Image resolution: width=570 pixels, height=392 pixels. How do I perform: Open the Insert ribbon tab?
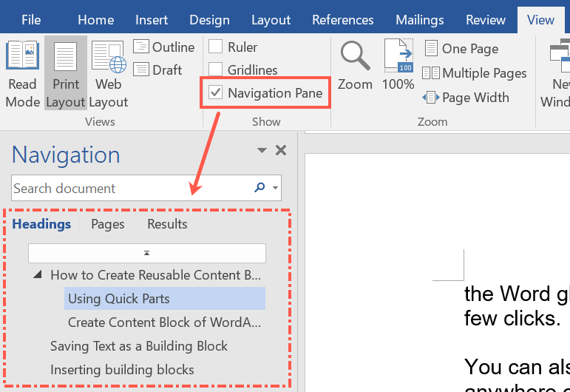coord(152,20)
